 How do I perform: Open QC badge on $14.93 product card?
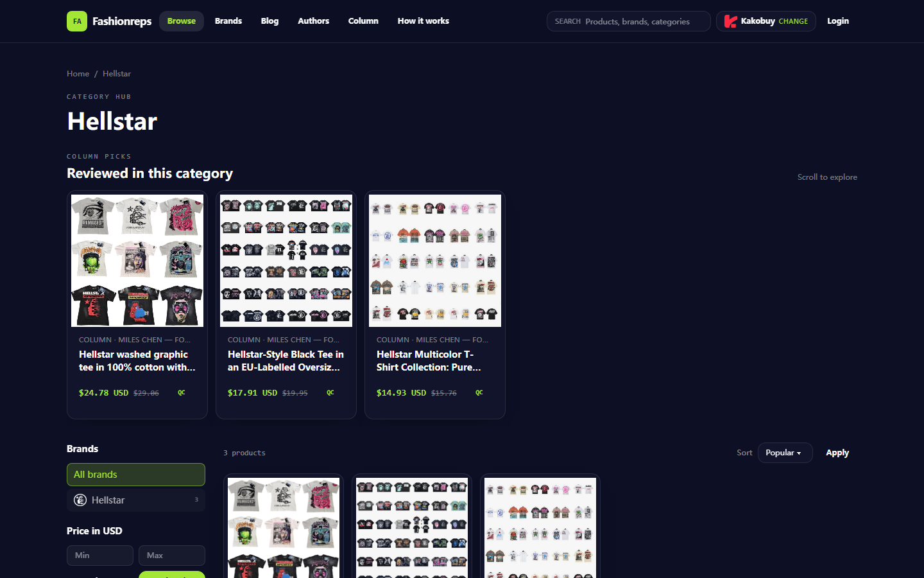479,392
